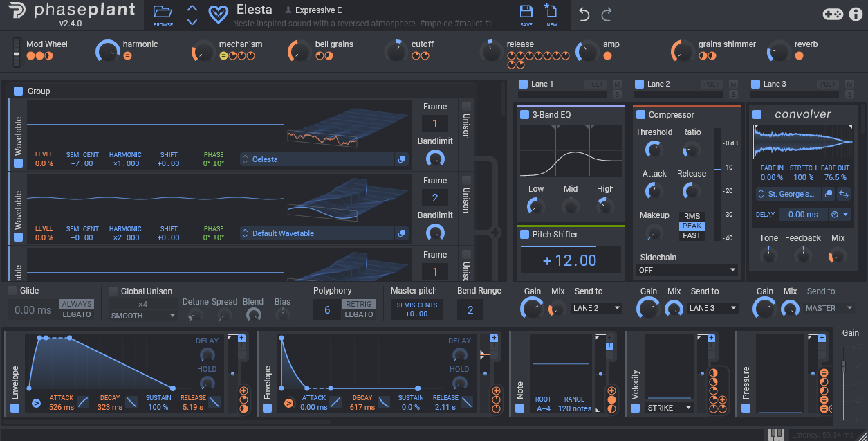Viewport: 868px width, 441px height.
Task: Select ALWAYS glide mode
Action: (77, 305)
